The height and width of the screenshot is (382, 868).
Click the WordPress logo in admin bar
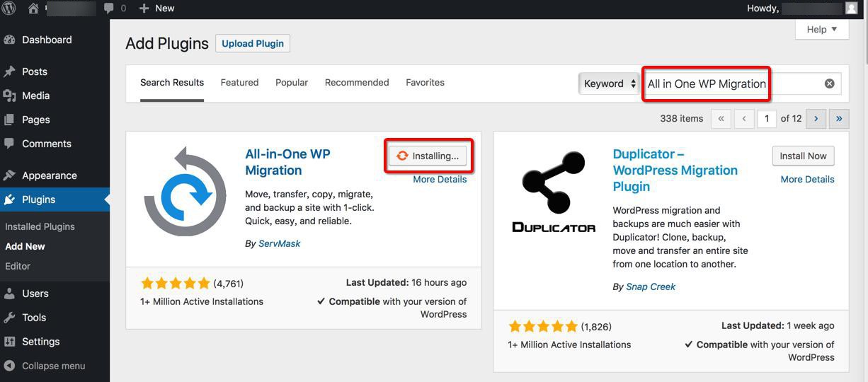coord(10,8)
